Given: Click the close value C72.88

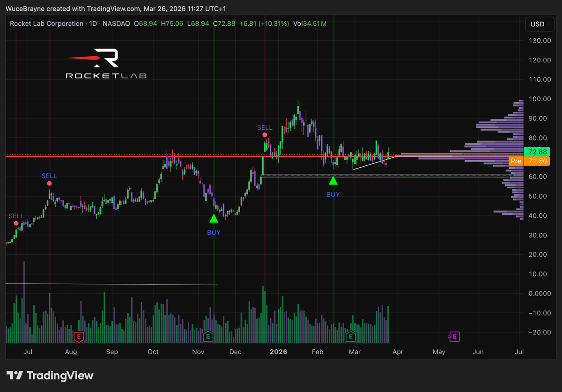Looking at the screenshot, I should (x=224, y=24).
